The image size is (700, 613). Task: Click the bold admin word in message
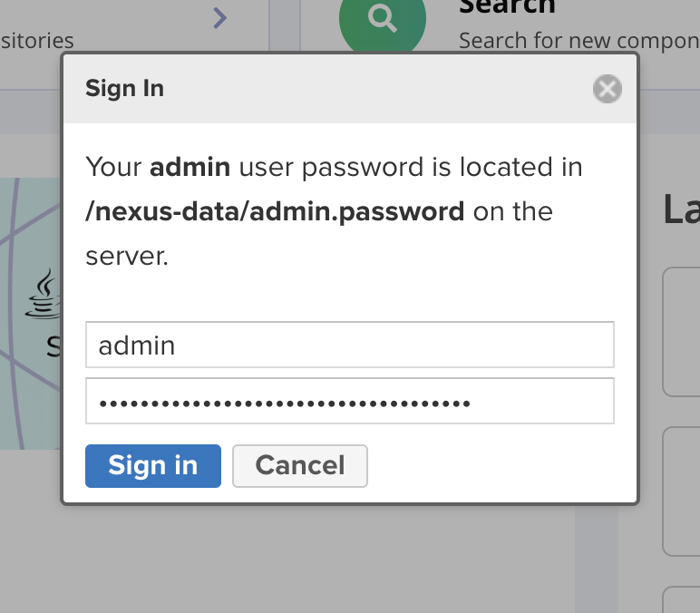click(x=190, y=167)
